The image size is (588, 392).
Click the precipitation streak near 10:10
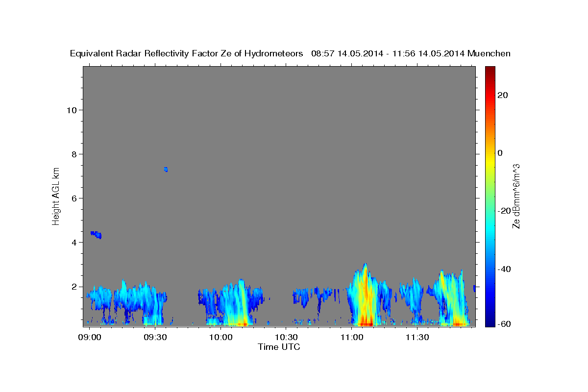[x=242, y=304]
